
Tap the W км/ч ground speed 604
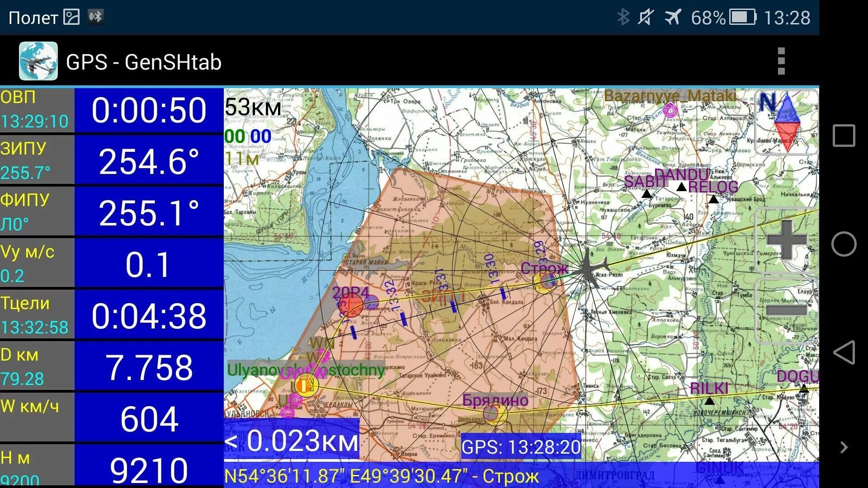[149, 419]
